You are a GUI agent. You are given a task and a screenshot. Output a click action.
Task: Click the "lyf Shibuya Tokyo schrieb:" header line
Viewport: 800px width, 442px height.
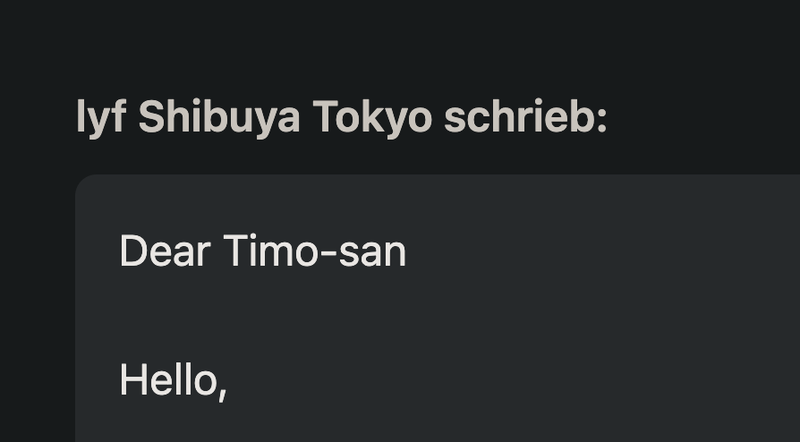[x=341, y=120]
